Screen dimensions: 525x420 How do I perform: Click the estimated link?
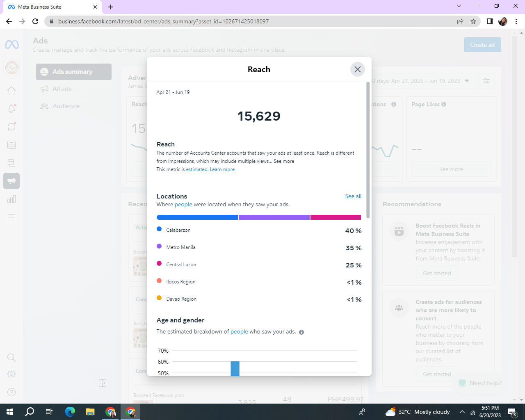[x=197, y=169]
